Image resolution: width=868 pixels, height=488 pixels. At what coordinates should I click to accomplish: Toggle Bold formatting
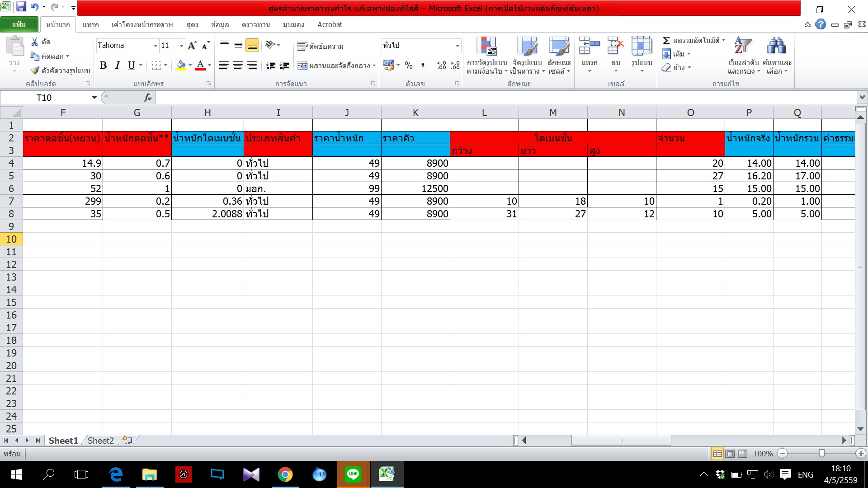click(x=103, y=66)
